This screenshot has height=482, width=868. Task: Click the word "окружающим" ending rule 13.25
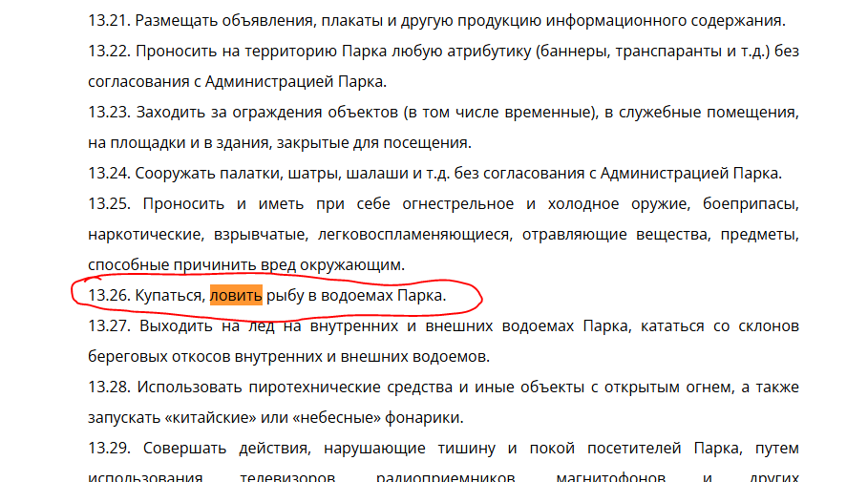[352, 265]
